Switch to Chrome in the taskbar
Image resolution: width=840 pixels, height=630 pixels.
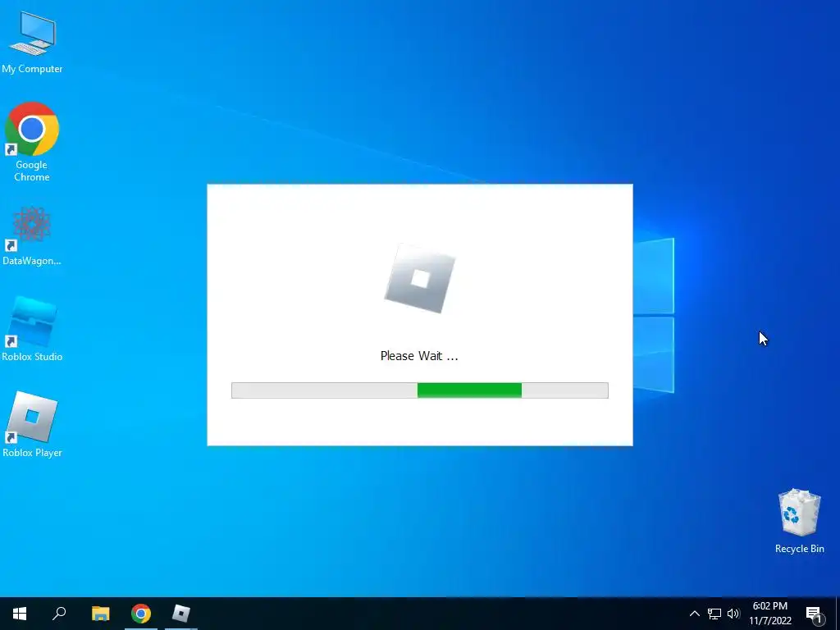point(141,614)
